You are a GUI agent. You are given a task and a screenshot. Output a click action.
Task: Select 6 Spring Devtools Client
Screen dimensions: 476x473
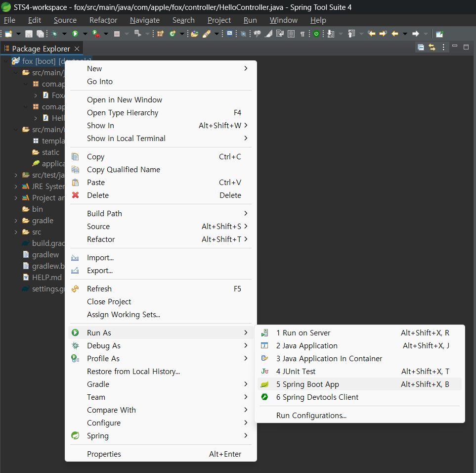[359, 397]
